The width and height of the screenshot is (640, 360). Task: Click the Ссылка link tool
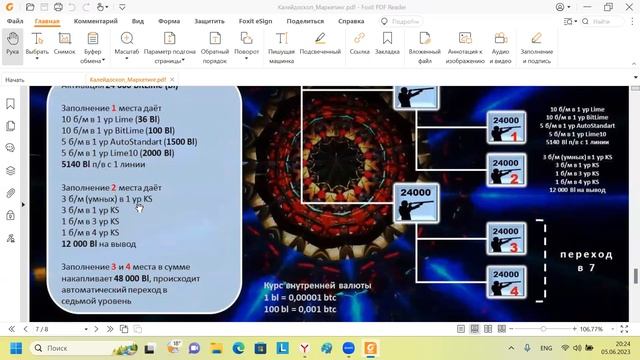(x=360, y=43)
